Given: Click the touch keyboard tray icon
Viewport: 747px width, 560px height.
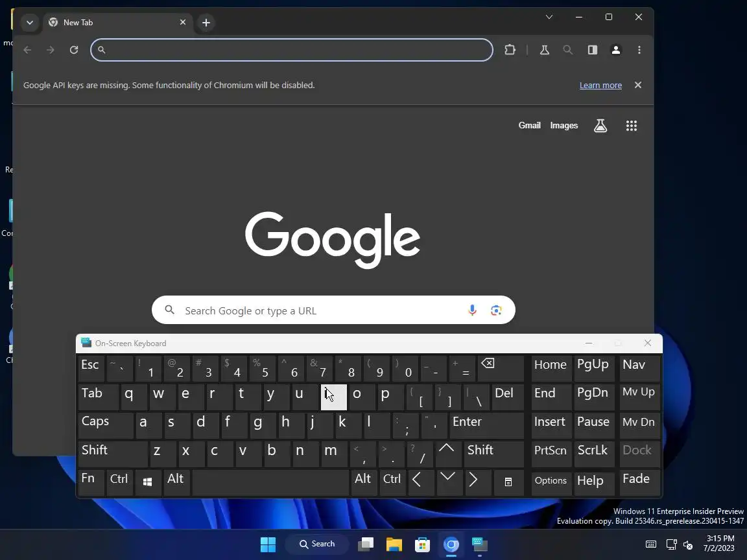Looking at the screenshot, I should [651, 544].
